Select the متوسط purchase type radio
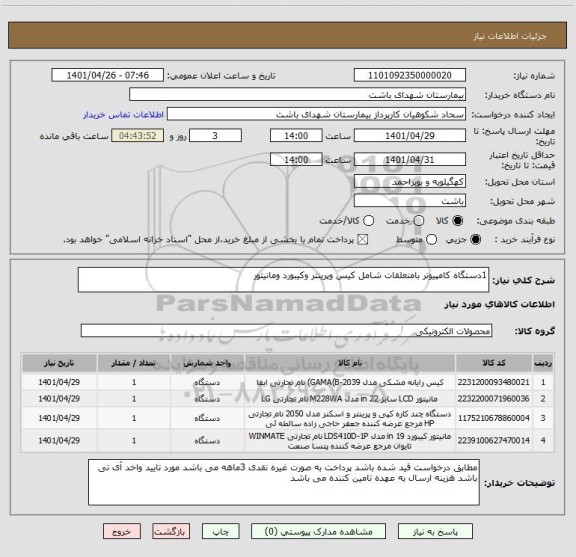This screenshot has height=557, width=576. (x=431, y=240)
